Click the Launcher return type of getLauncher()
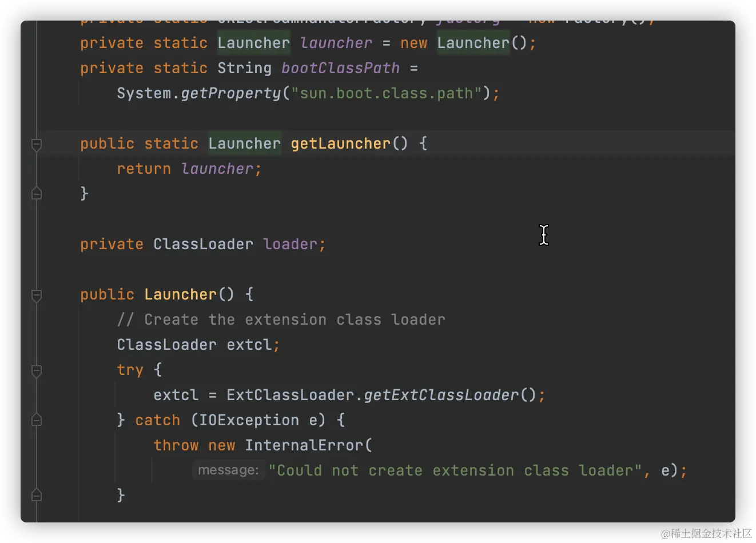Viewport: 756px width, 543px height. point(244,143)
